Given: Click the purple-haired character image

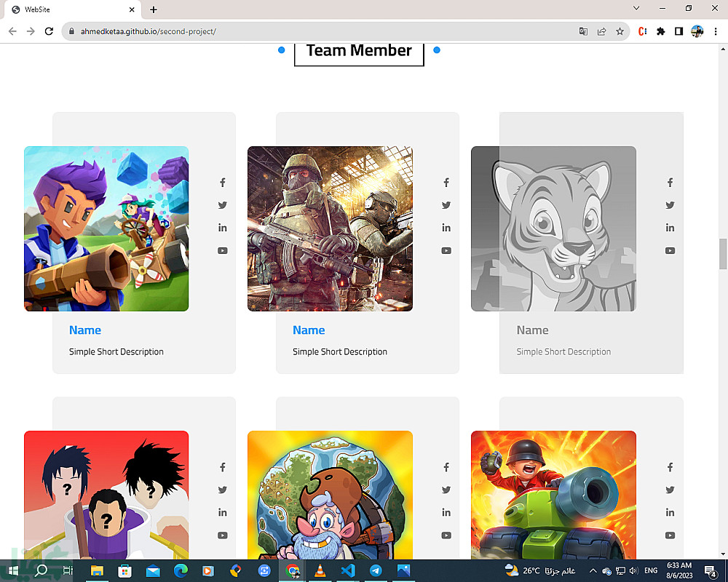Looking at the screenshot, I should pos(106,229).
